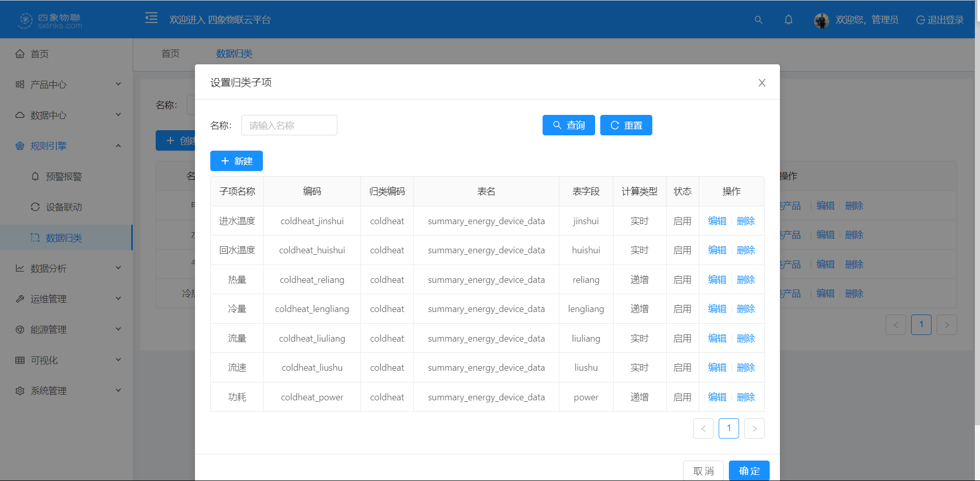Click the 新建 button in the dialog
This screenshot has height=481, width=980.
tap(236, 161)
